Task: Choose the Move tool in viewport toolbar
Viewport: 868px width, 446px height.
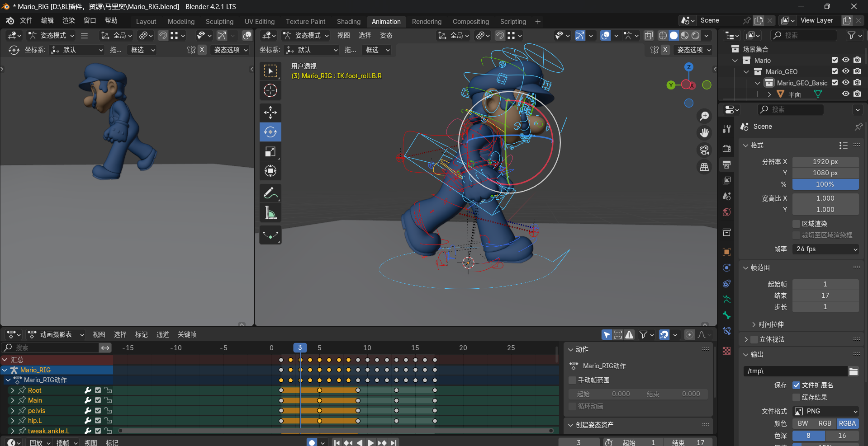Action: coord(270,112)
